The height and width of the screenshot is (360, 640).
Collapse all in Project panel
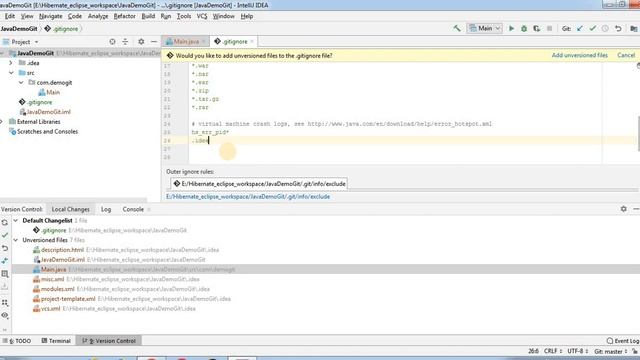(x=125, y=42)
